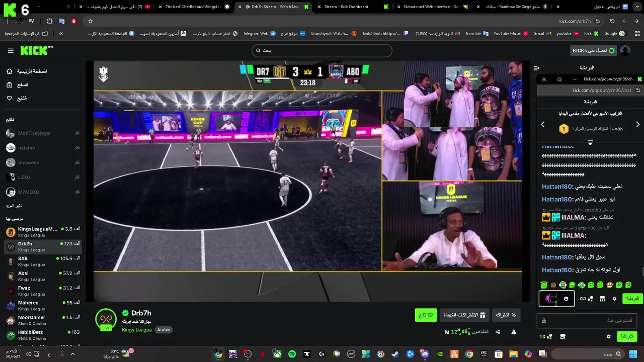Click the KICK logo in the header
This screenshot has width=644, height=362.
click(36, 51)
